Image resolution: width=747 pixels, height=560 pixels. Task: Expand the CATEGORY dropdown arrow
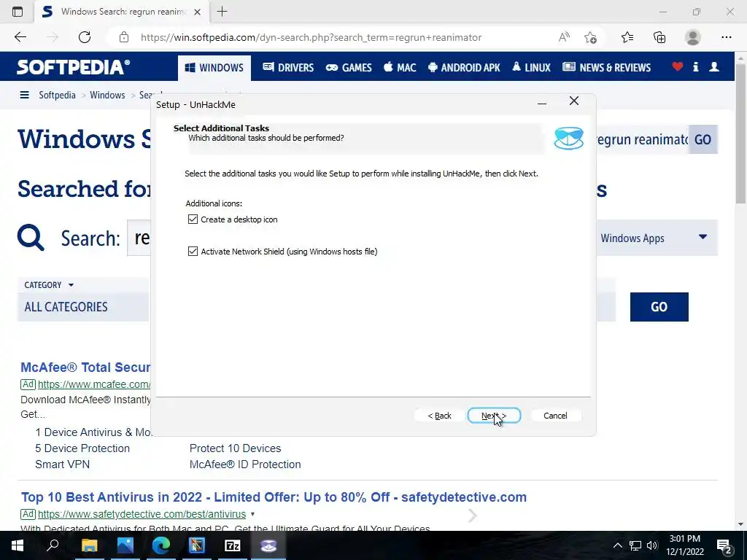[71, 285]
